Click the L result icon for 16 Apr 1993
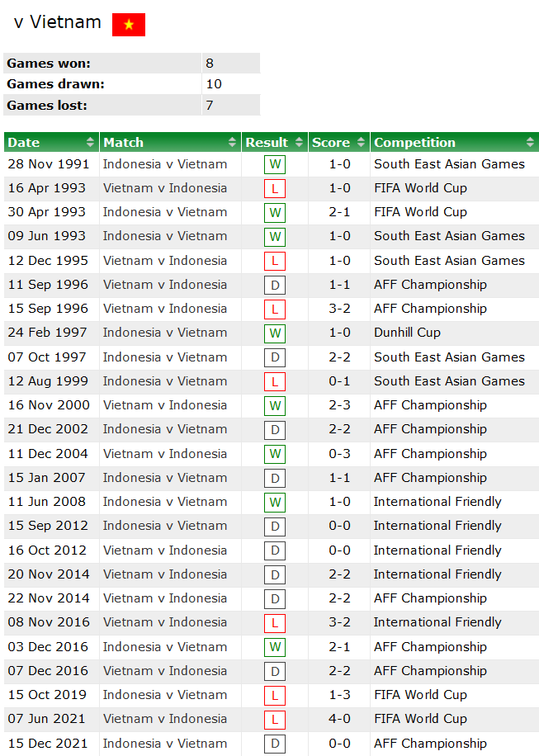This screenshot has width=539, height=756. tap(275, 189)
